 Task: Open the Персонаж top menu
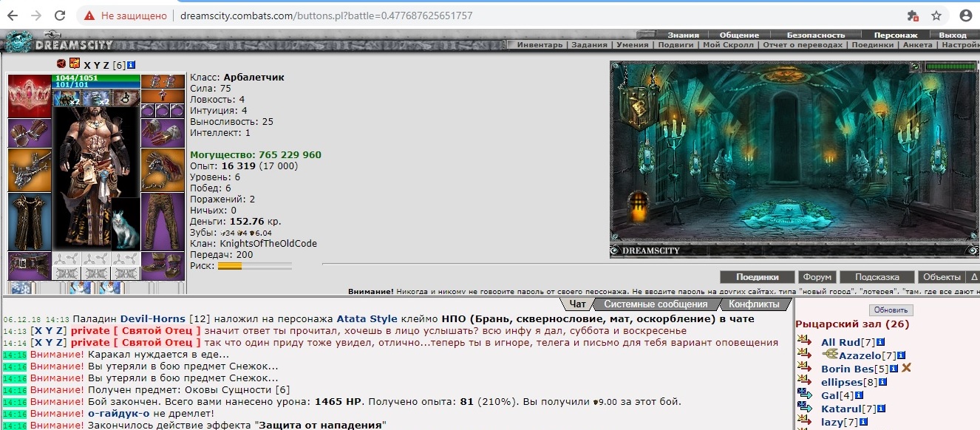(896, 35)
